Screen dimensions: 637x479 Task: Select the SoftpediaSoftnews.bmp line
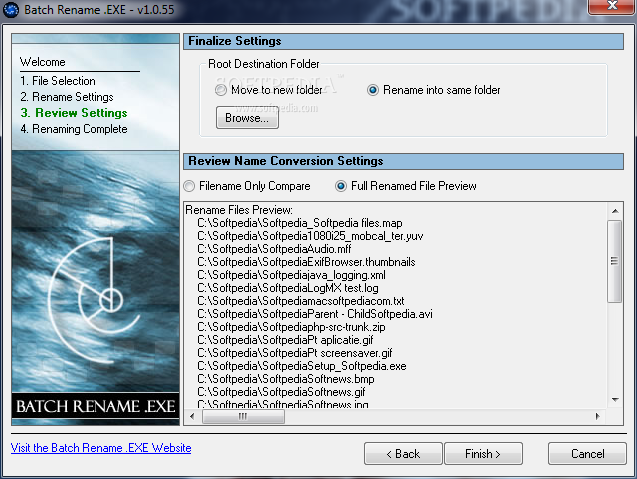tap(286, 379)
